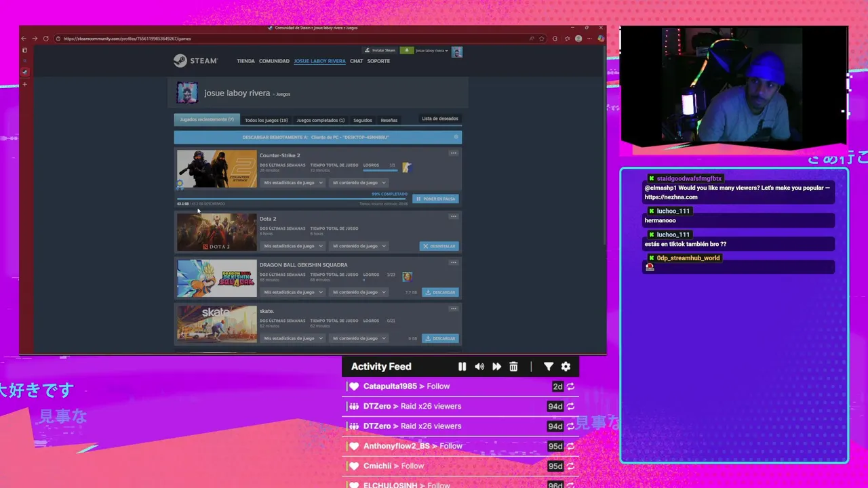Image resolution: width=868 pixels, height=488 pixels.
Task: Expand Dragon Ball 'Mi contenido de juego'
Action: (359, 292)
